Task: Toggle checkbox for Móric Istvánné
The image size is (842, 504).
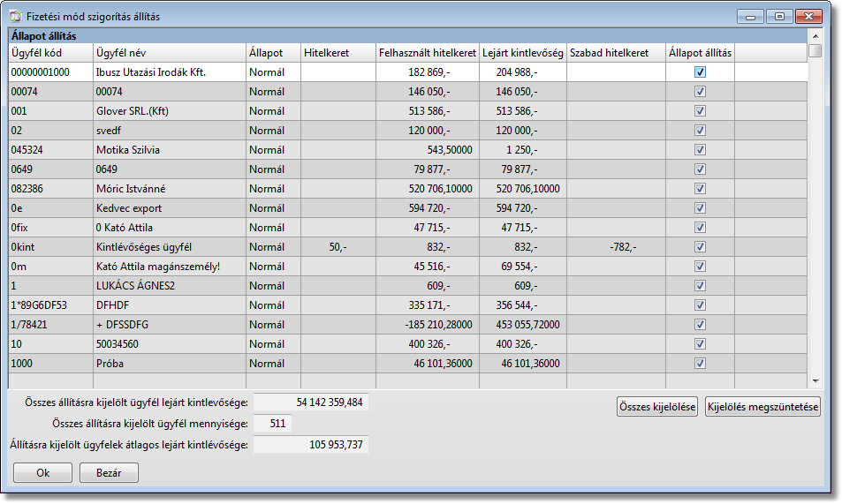Action: pyautogui.click(x=700, y=188)
